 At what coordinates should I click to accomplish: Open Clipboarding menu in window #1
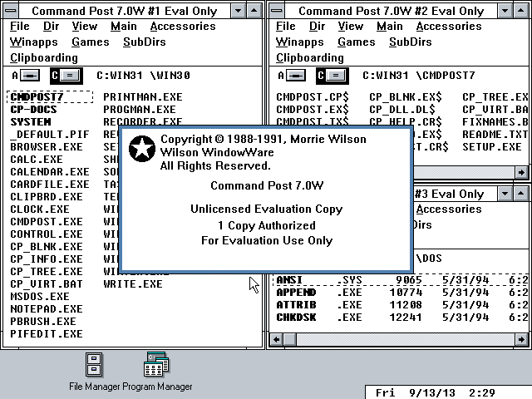click(x=44, y=58)
